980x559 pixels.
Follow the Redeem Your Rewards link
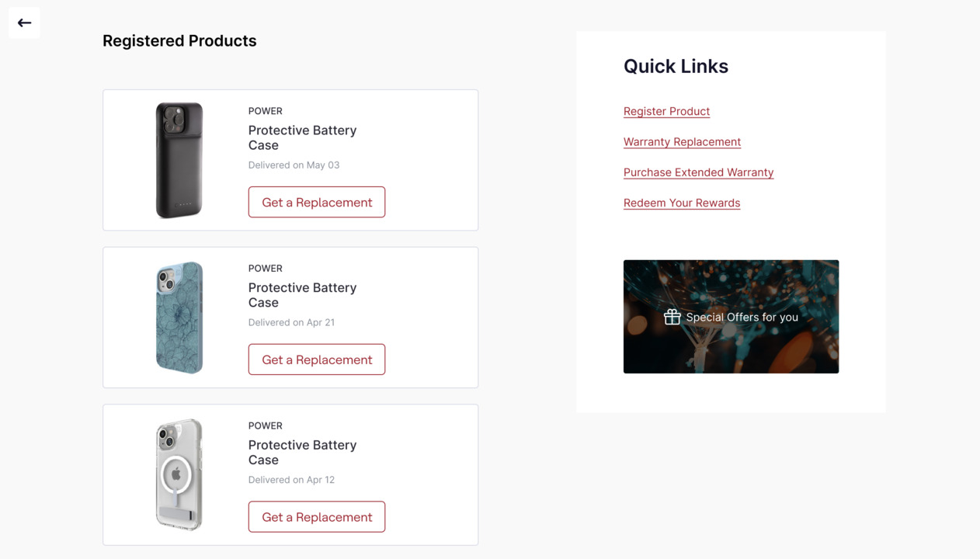point(681,203)
